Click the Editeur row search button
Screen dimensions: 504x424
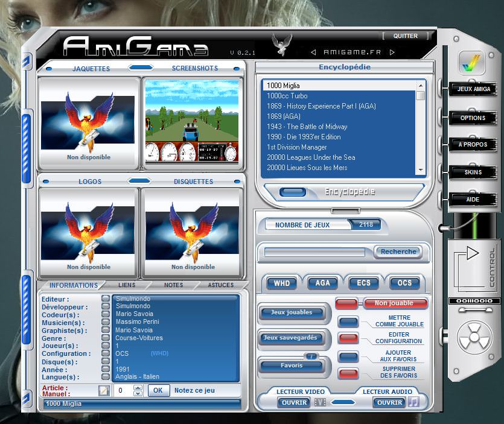coord(106,299)
